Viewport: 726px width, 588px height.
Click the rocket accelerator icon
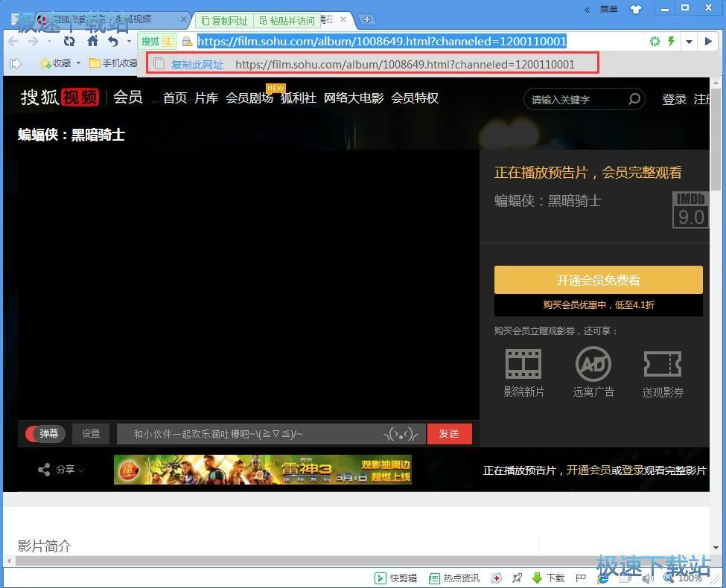[518, 578]
